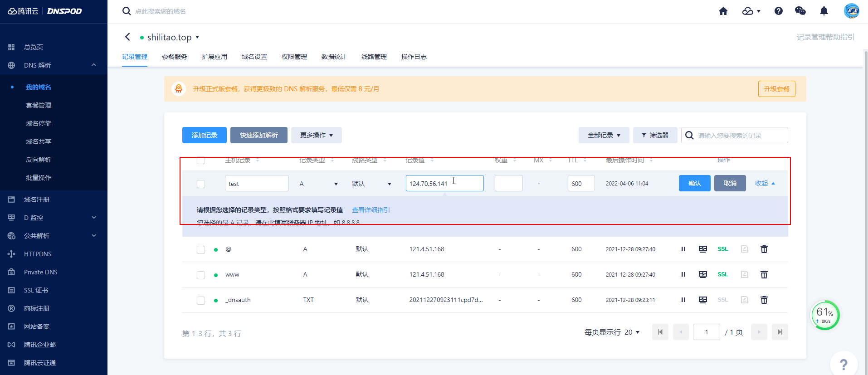868x375 pixels.
Task: Tick the www record checkbox
Action: pos(201,275)
